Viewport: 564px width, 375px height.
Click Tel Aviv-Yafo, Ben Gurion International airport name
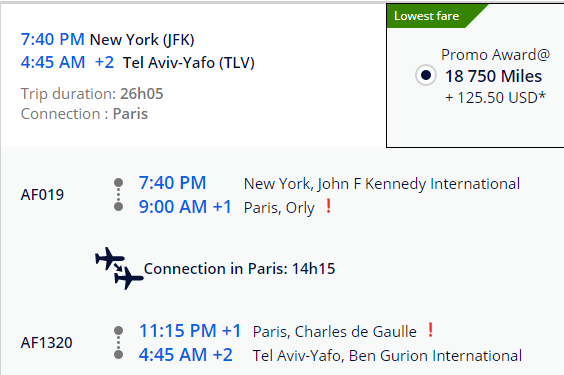pos(387,356)
